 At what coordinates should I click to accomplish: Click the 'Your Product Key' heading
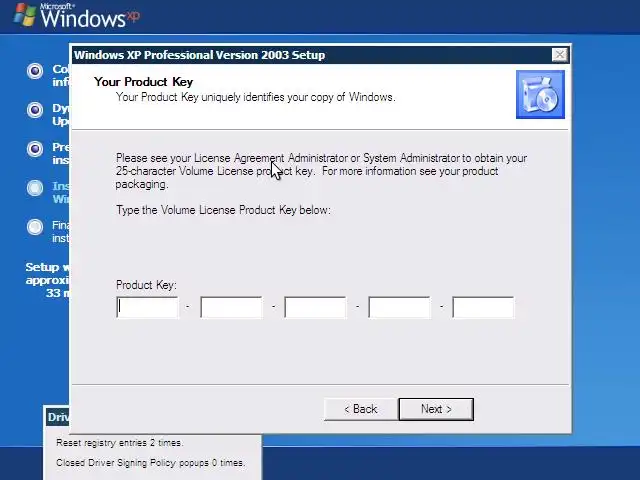tap(143, 82)
